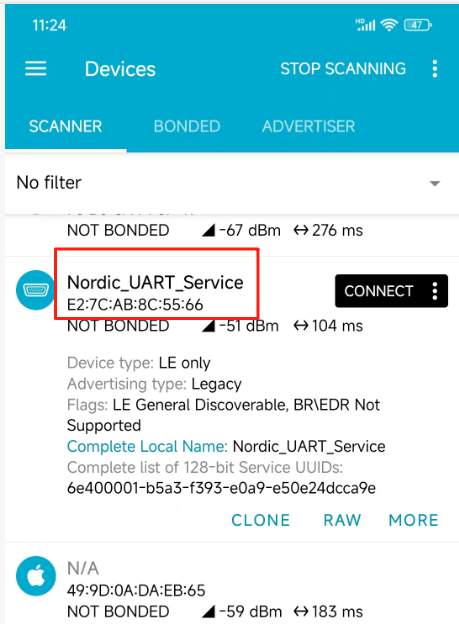Select the SCANNER tab

click(66, 127)
